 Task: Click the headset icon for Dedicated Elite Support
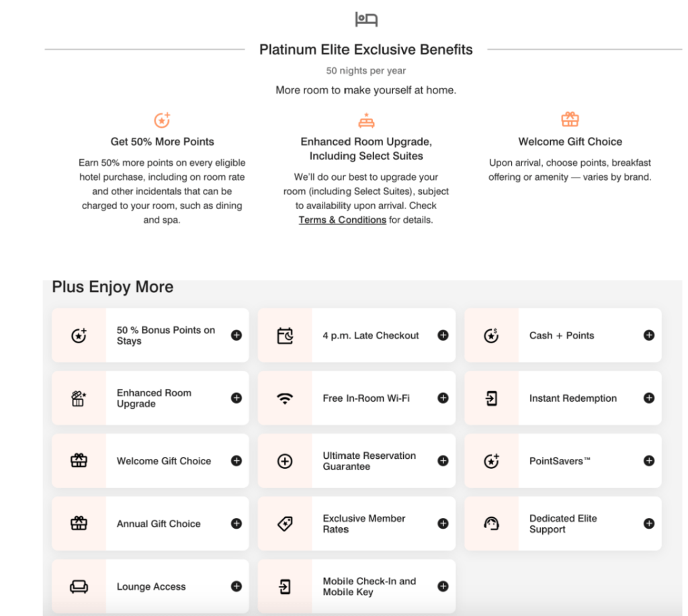click(491, 524)
